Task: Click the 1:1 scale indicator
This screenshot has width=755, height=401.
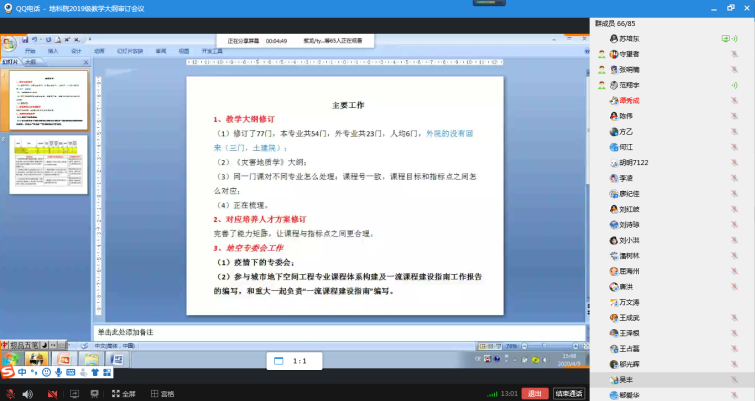Action: [x=298, y=360]
